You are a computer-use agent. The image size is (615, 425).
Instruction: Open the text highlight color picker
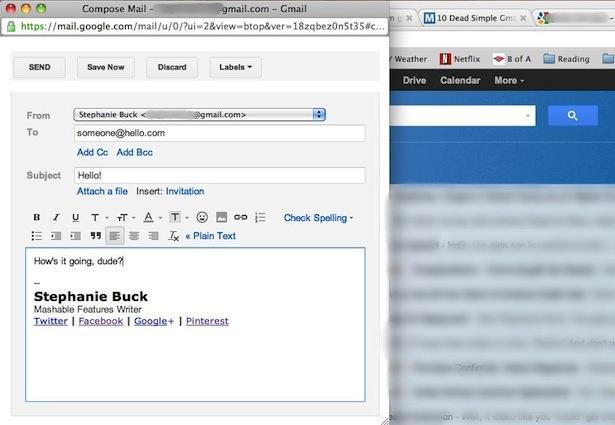(x=178, y=217)
